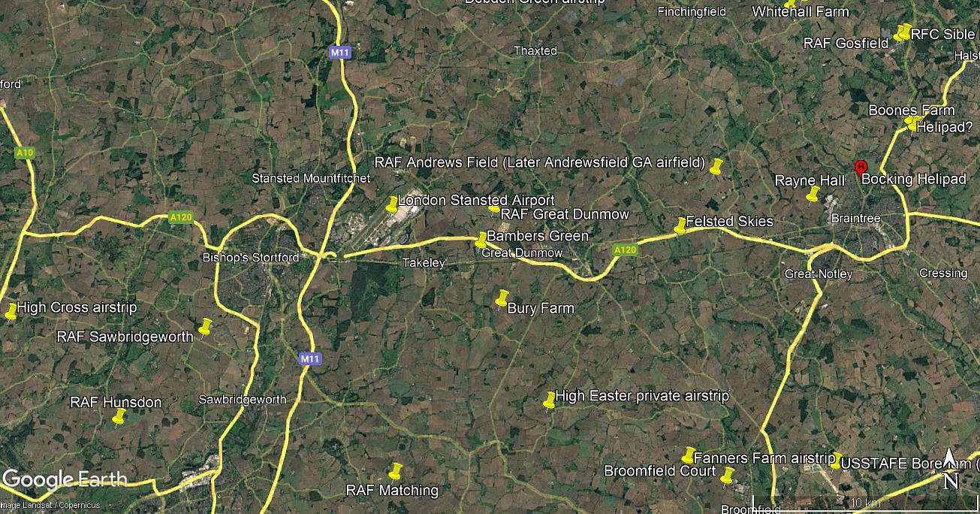The width and height of the screenshot is (980, 514).
Task: Click the RAF Hunsdon yellow pin
Action: [119, 417]
